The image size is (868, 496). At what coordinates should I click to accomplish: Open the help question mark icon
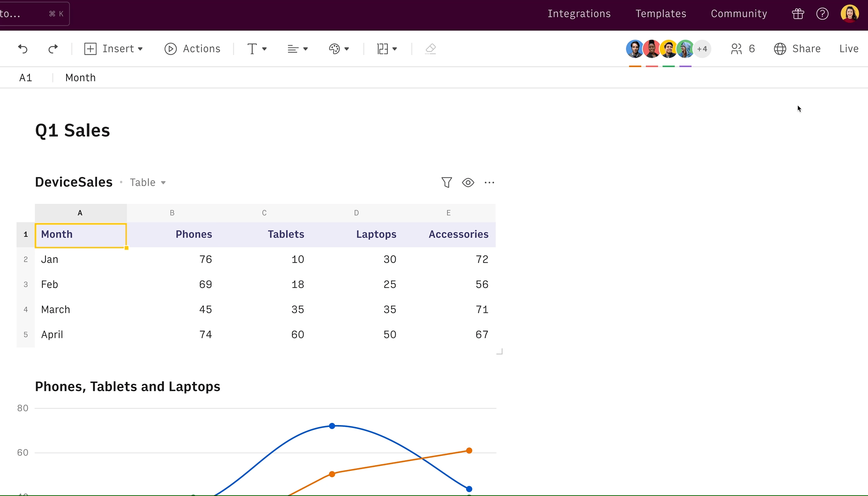pyautogui.click(x=822, y=14)
